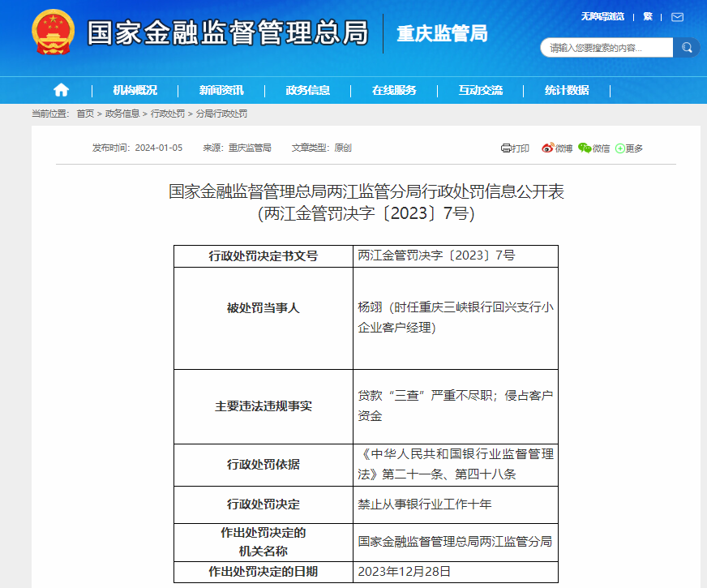Click the cell 国家金融监督管理总局两江监管分局
This screenshot has width=707, height=588.
pyautogui.click(x=456, y=543)
